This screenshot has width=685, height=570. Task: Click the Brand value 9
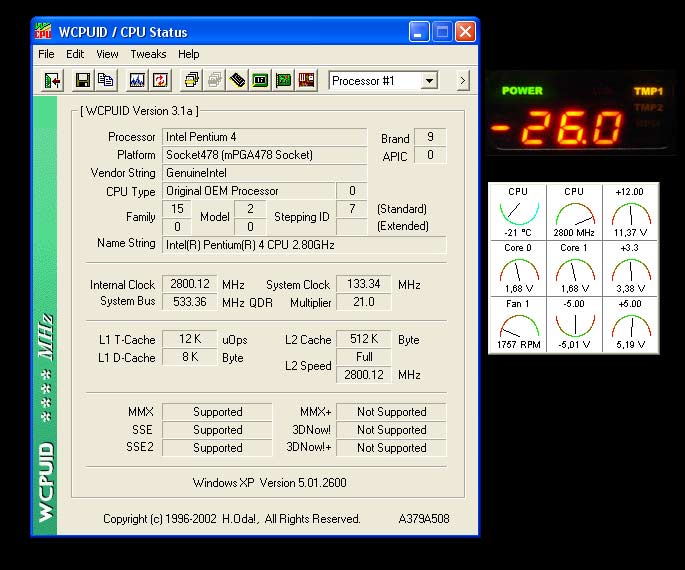[430, 137]
